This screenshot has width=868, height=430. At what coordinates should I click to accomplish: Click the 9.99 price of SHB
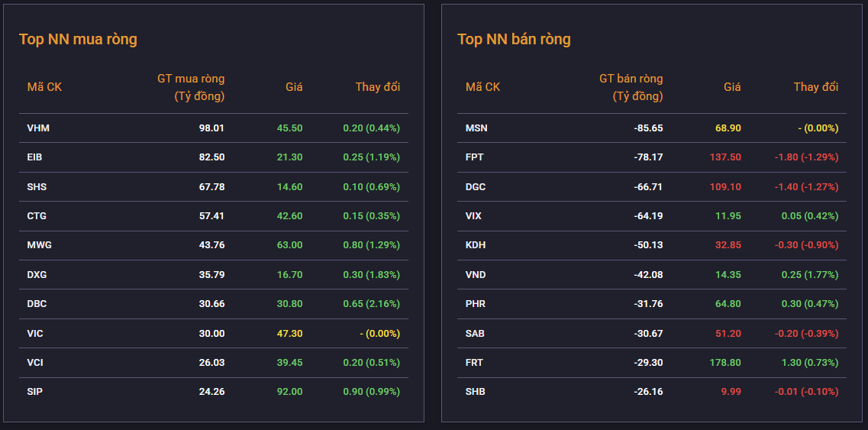pyautogui.click(x=731, y=393)
